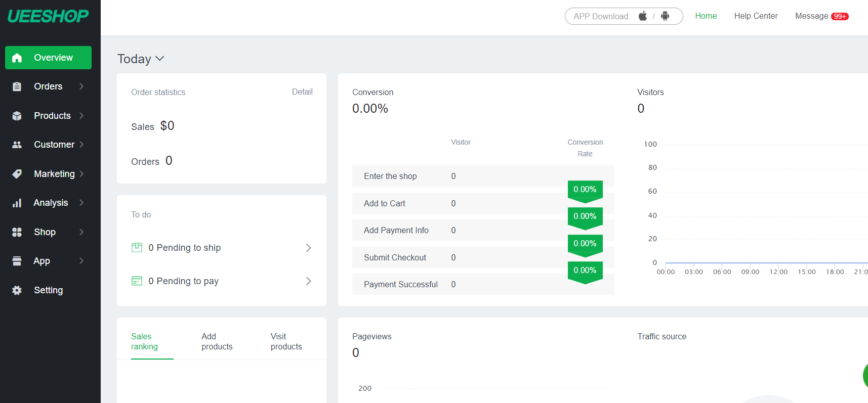Screen dimensions: 868x403
Task: Open Setting via the gear icon
Action: coord(17,290)
